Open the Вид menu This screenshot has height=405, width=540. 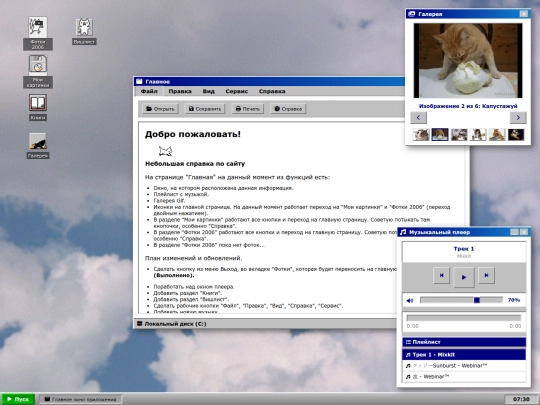[208, 91]
